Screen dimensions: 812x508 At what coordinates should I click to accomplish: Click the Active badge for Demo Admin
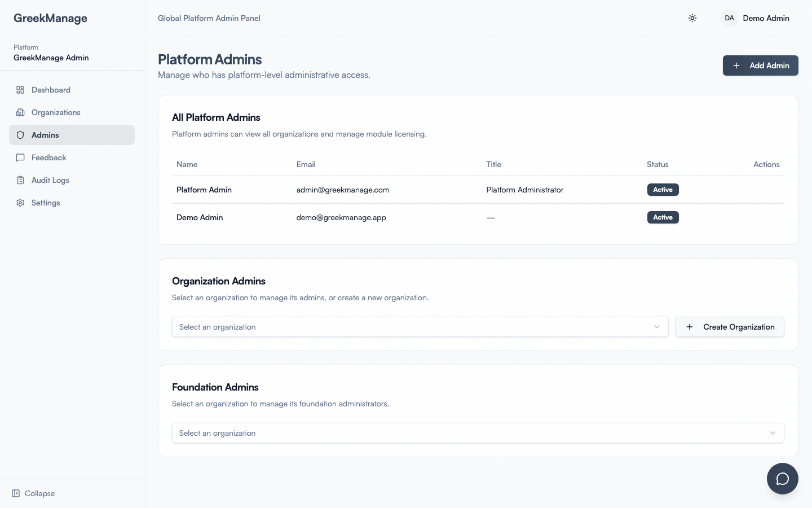click(x=663, y=217)
